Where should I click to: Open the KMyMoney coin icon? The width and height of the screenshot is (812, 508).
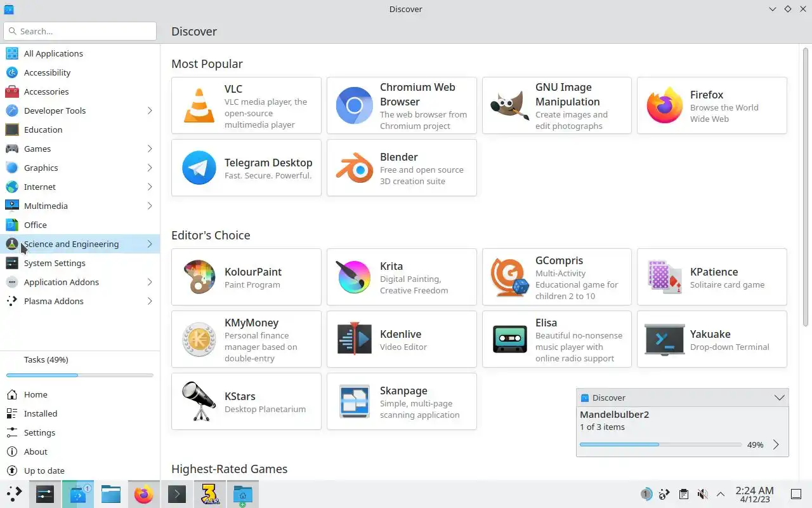[199, 339]
